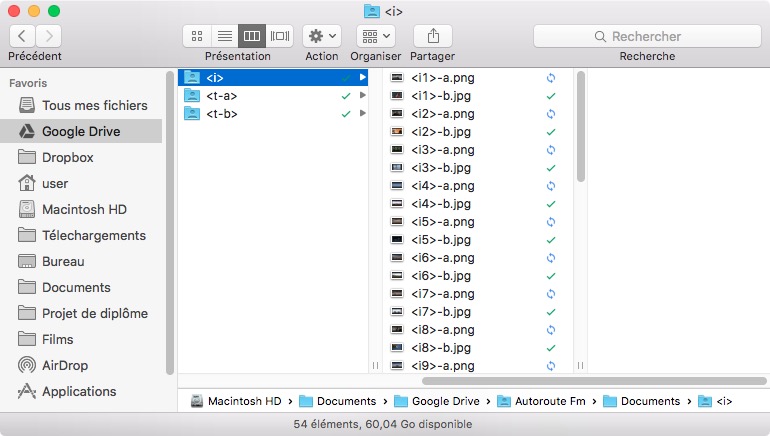This screenshot has height=436, width=770.
Task: Switch to list view mode
Action: coord(224,36)
